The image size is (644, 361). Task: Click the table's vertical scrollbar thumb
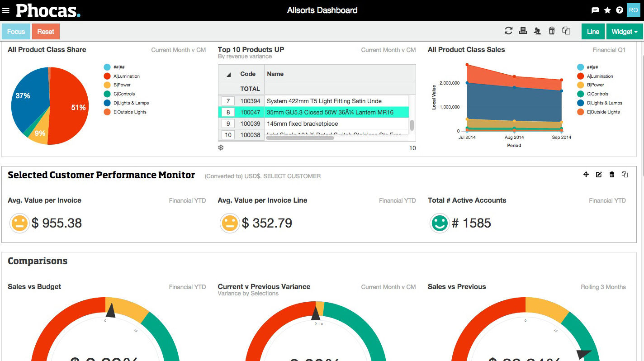412,125
